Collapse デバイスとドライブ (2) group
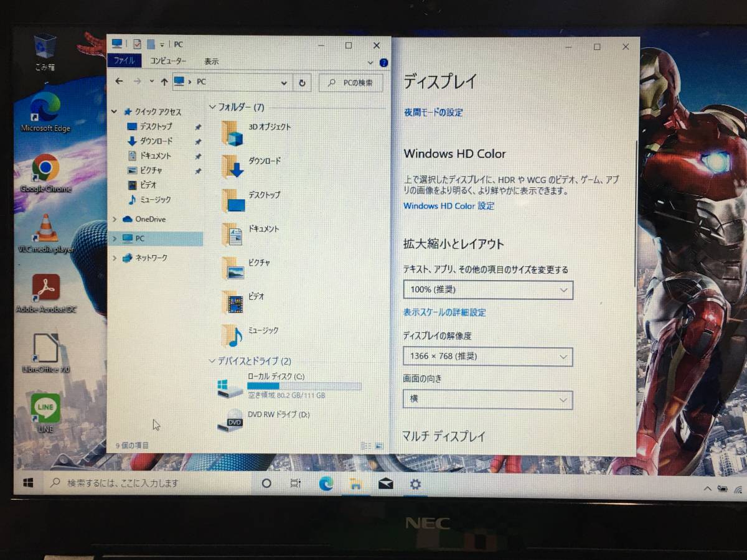Image resolution: width=747 pixels, height=560 pixels. (x=212, y=361)
